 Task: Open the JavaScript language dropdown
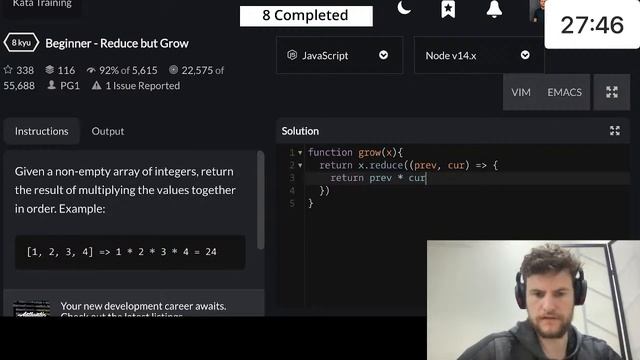(340, 55)
